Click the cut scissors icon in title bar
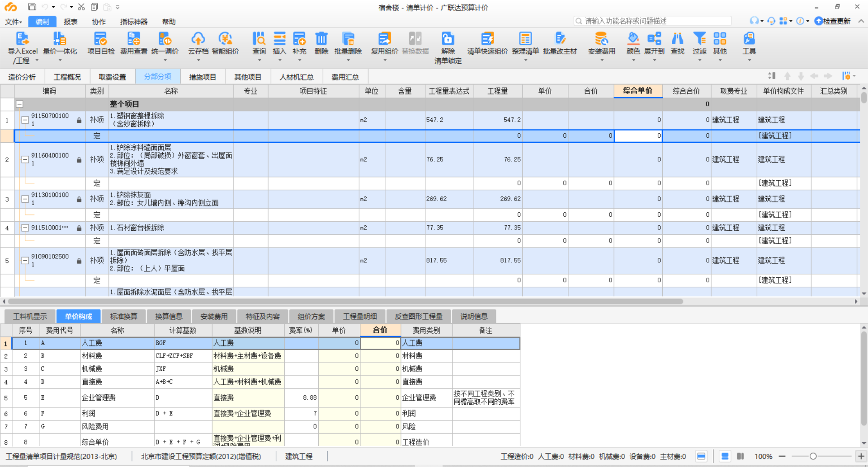Viewport: 868px width, 467px height. [81, 7]
